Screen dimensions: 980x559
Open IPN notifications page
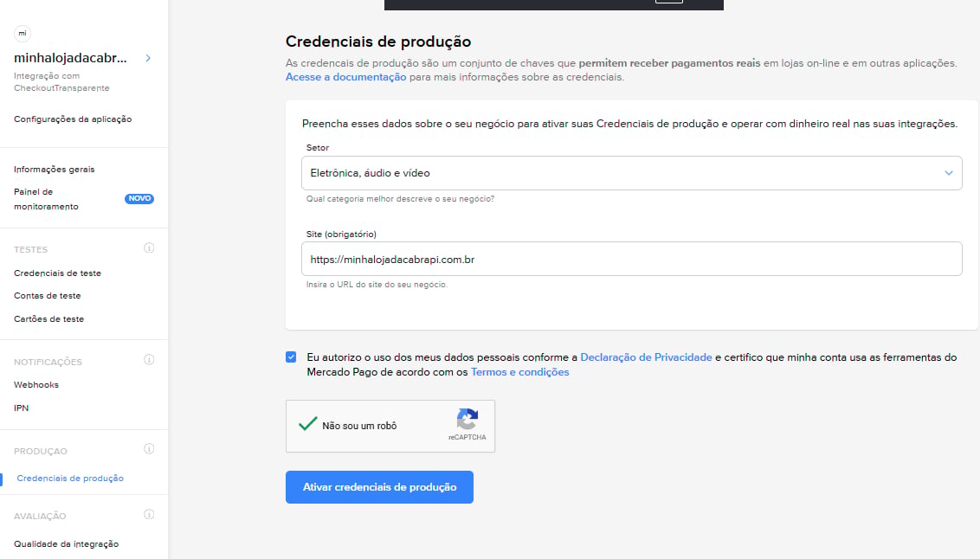(x=22, y=408)
